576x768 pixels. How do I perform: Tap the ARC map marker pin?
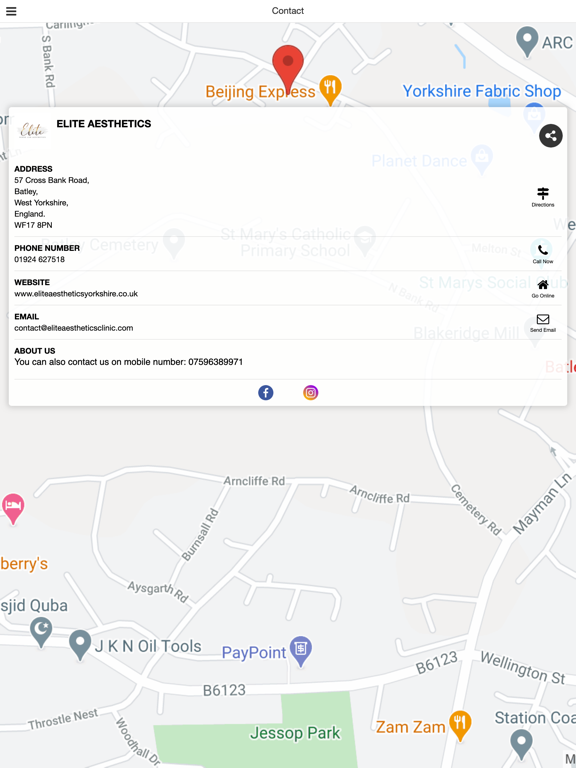tap(527, 42)
